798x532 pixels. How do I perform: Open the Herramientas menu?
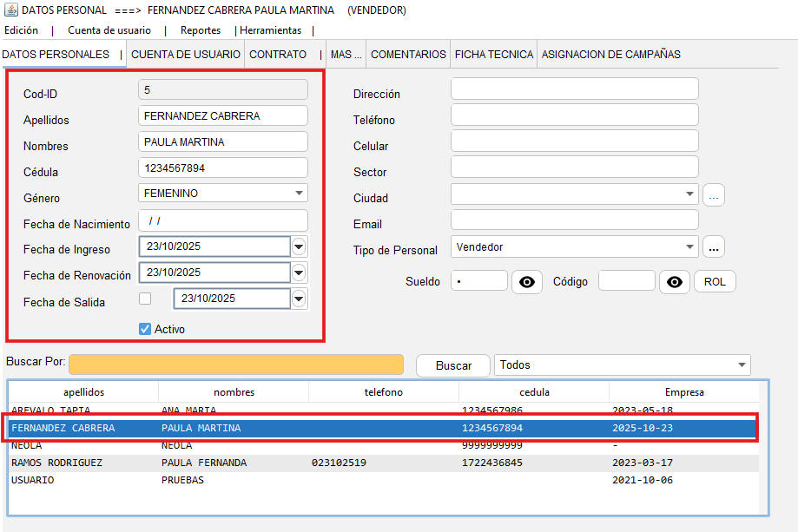pos(271,30)
